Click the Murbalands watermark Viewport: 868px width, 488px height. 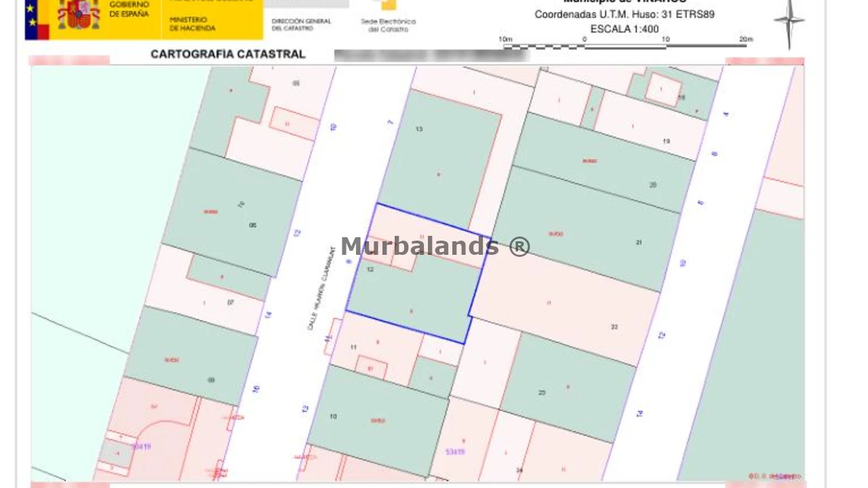[x=435, y=247]
